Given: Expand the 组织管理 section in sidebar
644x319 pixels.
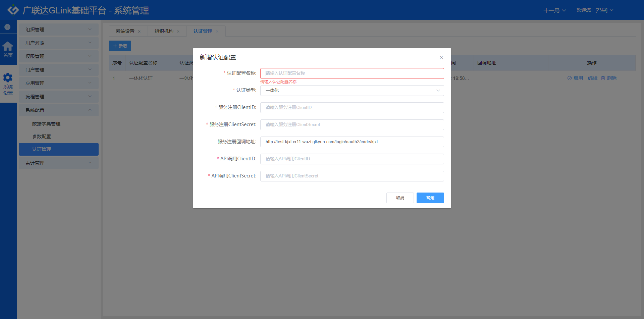Looking at the screenshot, I should coord(58,29).
